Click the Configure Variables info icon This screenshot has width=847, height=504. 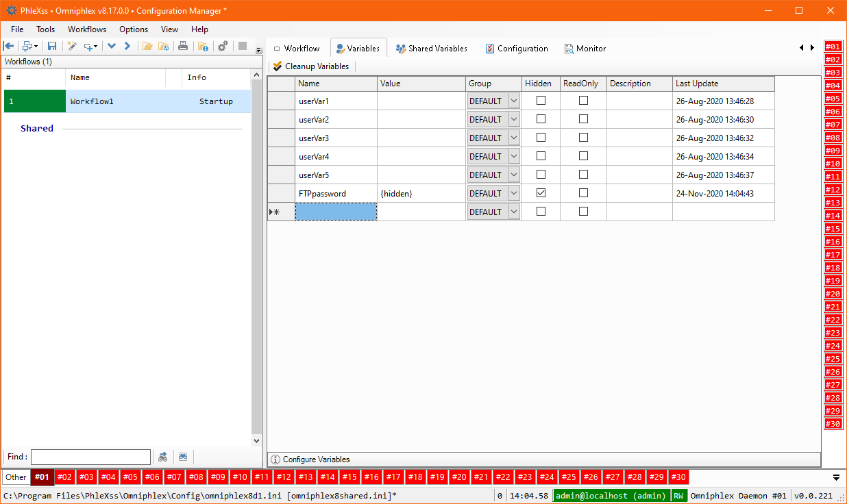coord(275,459)
